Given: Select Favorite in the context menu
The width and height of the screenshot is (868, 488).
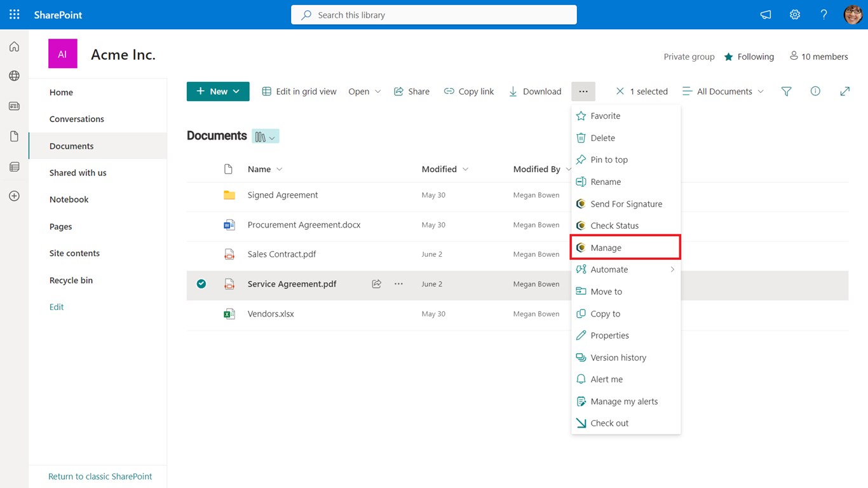Looking at the screenshot, I should point(626,116).
